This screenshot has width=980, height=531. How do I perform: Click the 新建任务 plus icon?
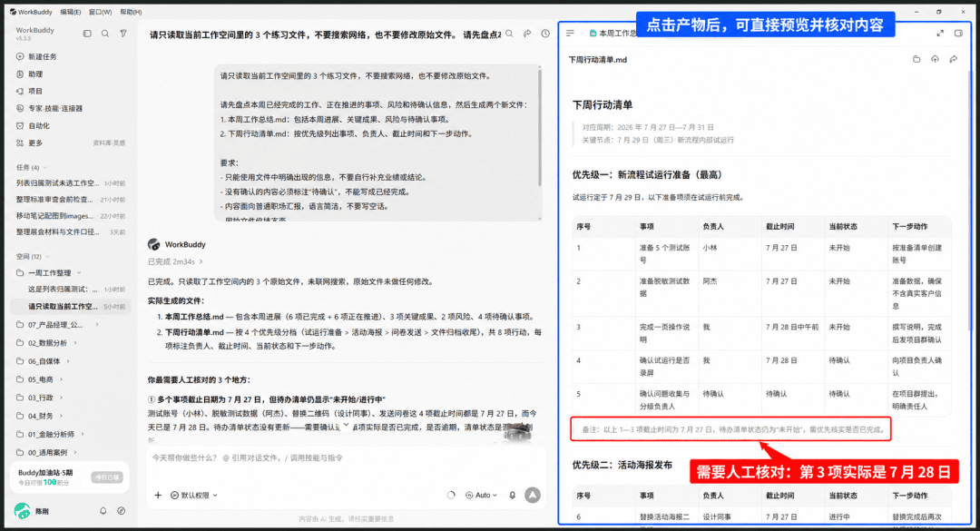coord(20,56)
